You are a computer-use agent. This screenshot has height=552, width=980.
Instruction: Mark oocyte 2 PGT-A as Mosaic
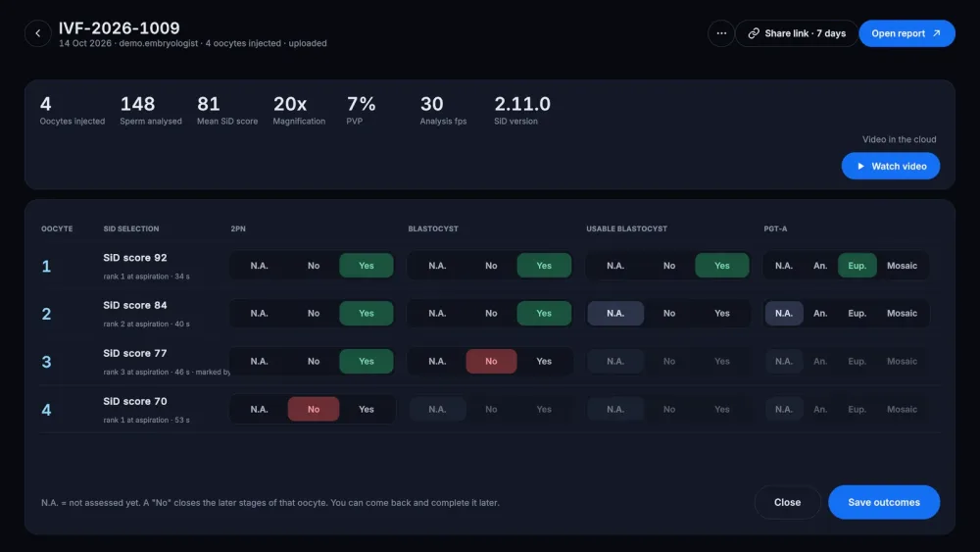(x=902, y=313)
